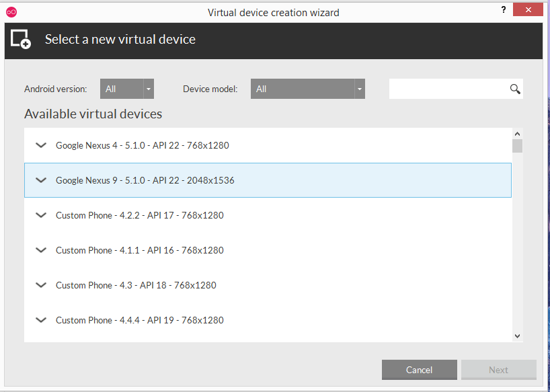
Task: Click the scrollbar down arrow
Action: tap(517, 336)
